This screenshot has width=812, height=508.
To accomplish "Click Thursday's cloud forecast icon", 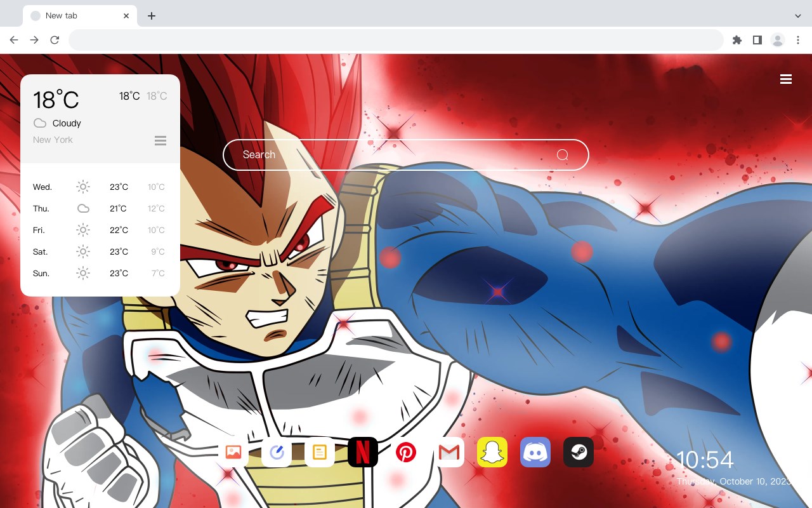I will (x=83, y=208).
